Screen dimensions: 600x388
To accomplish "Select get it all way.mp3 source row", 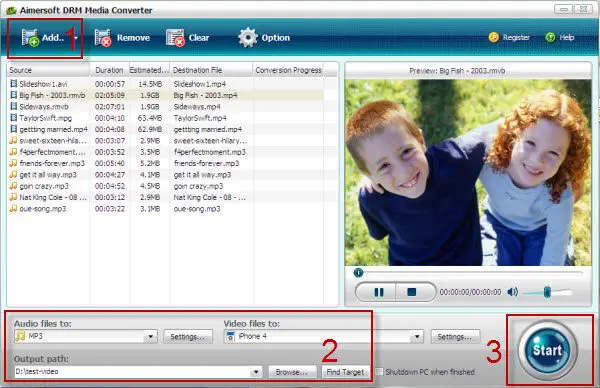I will (x=48, y=175).
